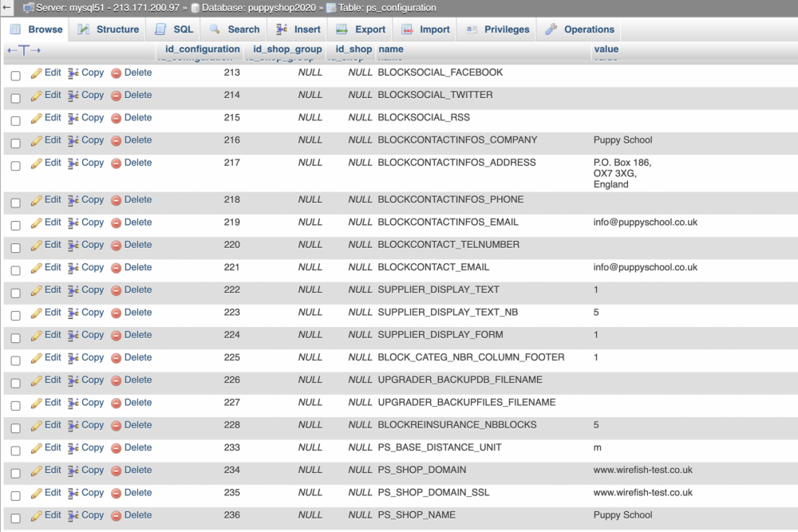The image size is (798, 532).
Task: Sort by the id_configuration column header
Action: click(202, 49)
